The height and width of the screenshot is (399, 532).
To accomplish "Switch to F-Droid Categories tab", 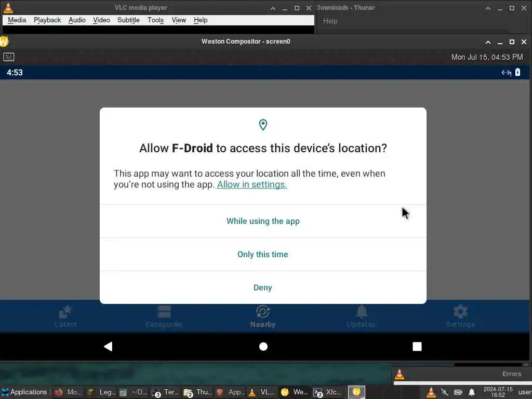I will click(x=164, y=316).
